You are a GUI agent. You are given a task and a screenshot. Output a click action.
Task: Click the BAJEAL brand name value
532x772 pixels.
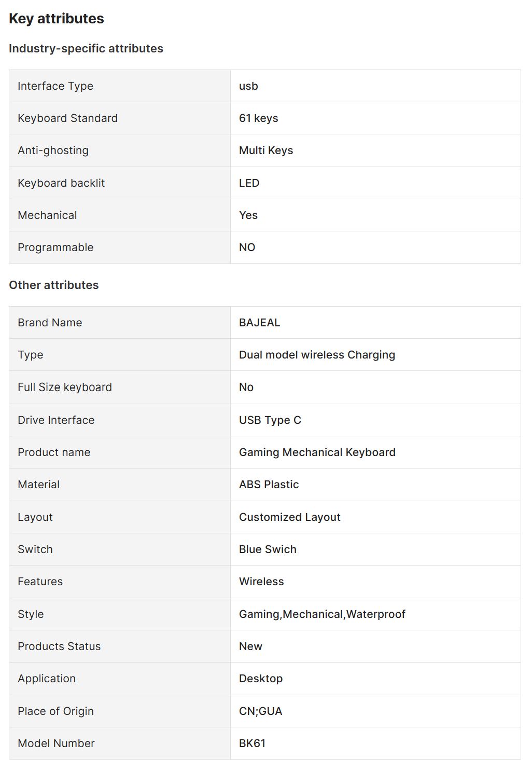(x=259, y=323)
